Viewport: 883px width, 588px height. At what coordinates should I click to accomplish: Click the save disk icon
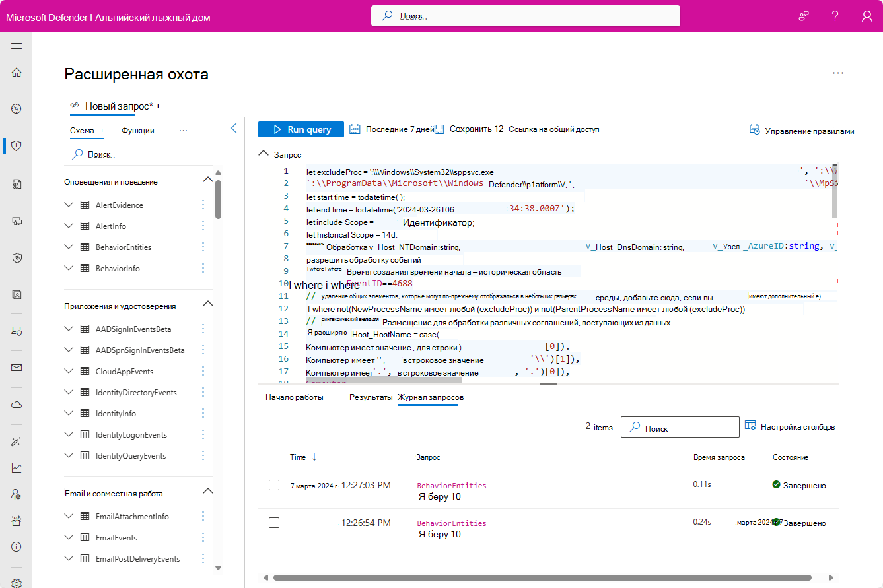pos(440,129)
